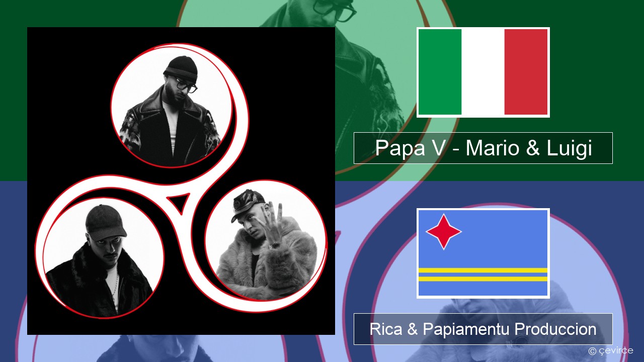Click green stripe of the Italian flag
Image resolution: width=644 pixels, height=362 pixels.
(440, 72)
